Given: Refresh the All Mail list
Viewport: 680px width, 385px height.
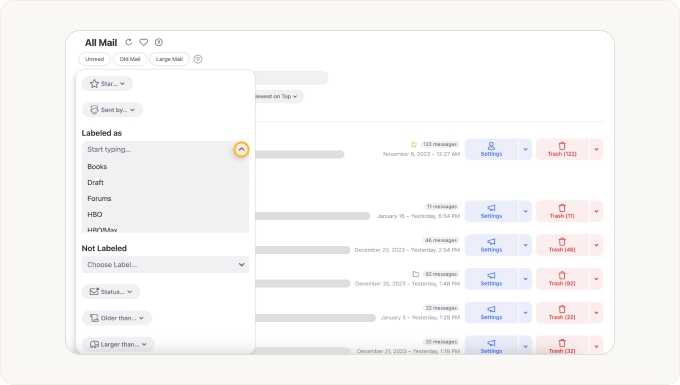Looking at the screenshot, I should tap(128, 42).
